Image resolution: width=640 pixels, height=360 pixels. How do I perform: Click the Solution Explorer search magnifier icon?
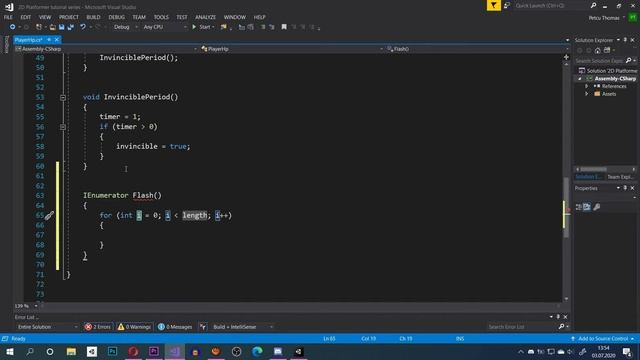click(629, 60)
